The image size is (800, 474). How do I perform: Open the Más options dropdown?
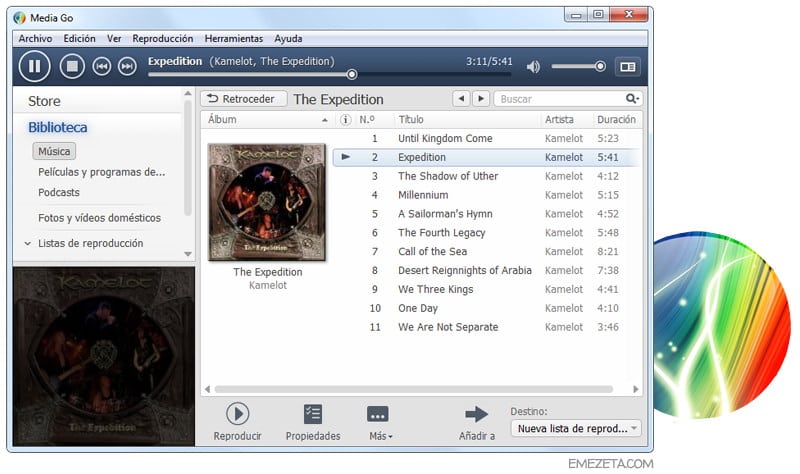point(380,436)
